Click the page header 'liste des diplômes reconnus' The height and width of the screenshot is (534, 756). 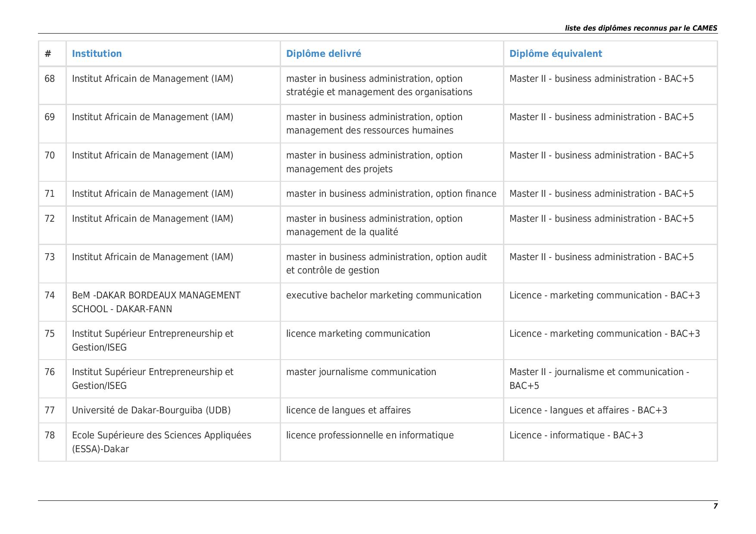[641, 28]
